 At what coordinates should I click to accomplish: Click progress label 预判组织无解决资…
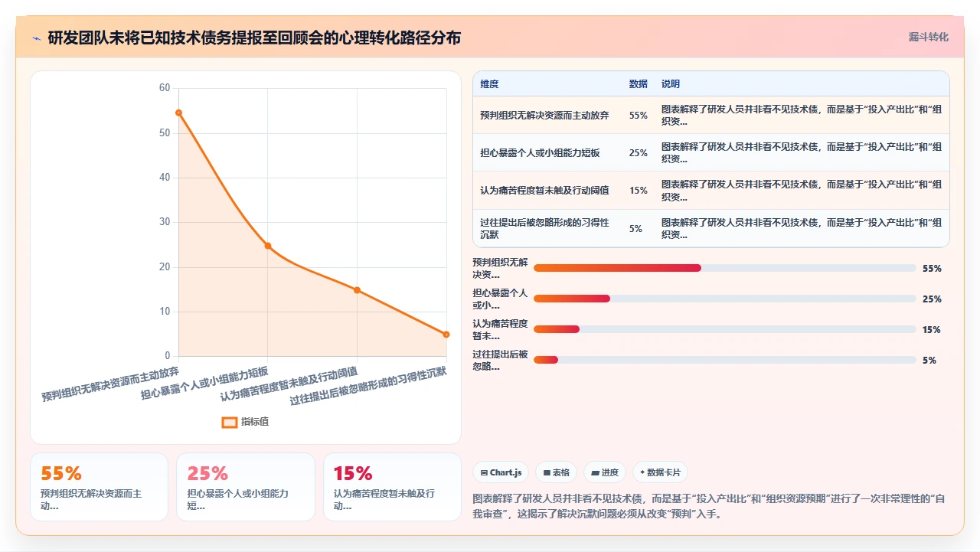[x=501, y=268]
